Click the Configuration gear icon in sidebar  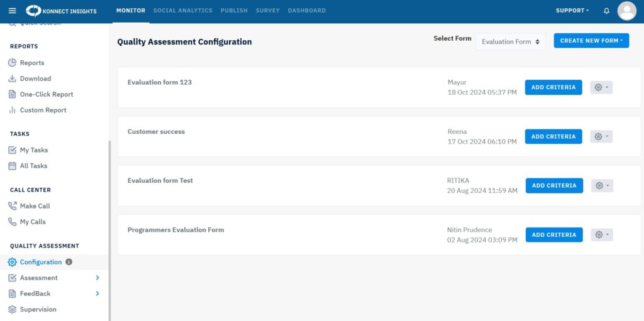[x=13, y=263]
